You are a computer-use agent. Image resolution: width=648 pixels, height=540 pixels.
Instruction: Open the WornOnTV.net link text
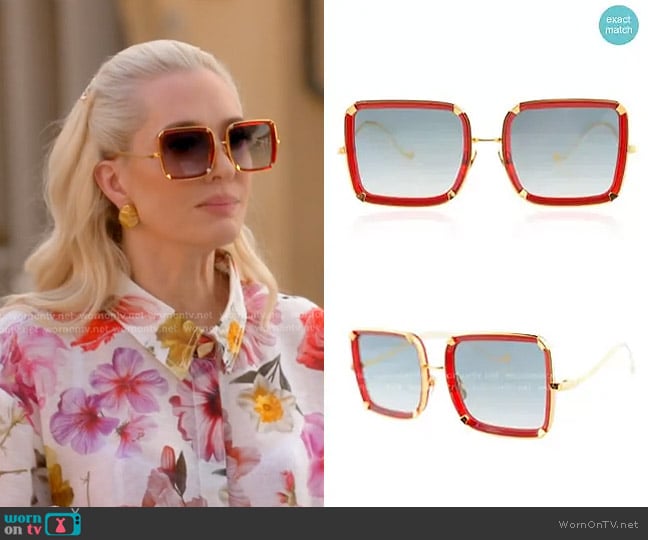pos(598,524)
